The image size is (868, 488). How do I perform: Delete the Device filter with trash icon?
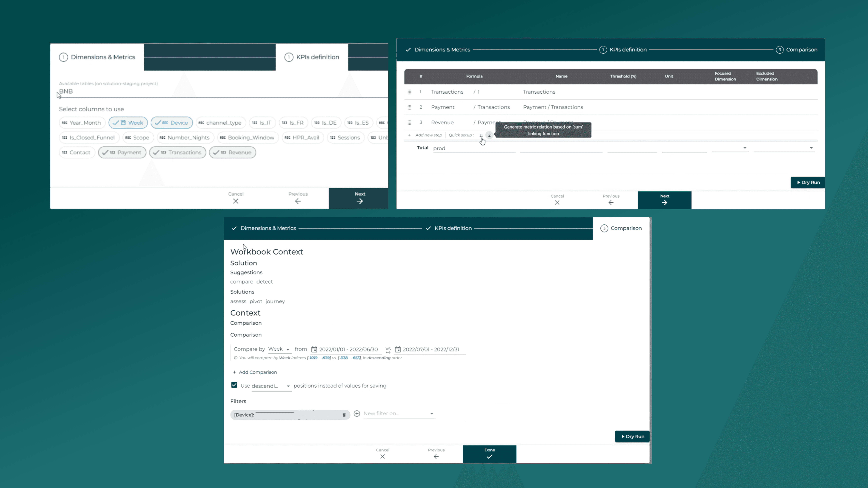(344, 415)
